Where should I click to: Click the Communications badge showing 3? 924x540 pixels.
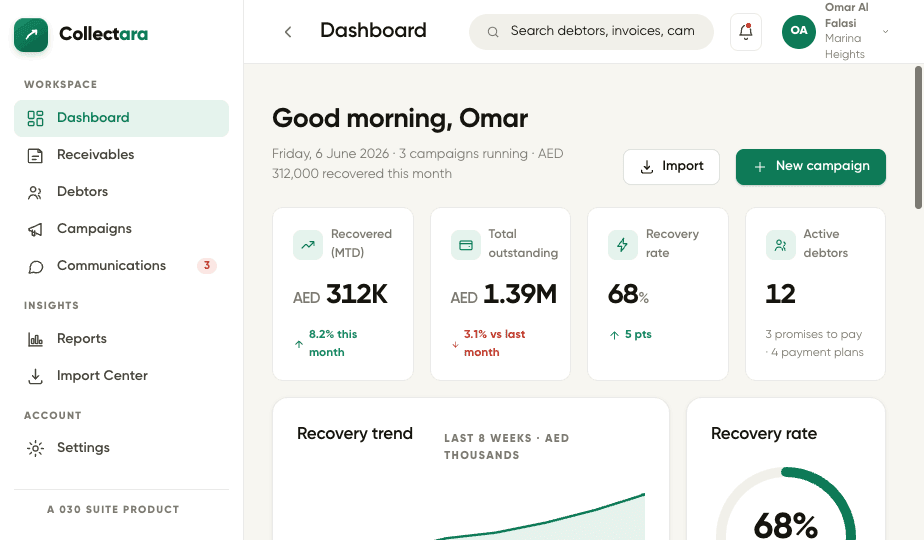click(x=207, y=266)
